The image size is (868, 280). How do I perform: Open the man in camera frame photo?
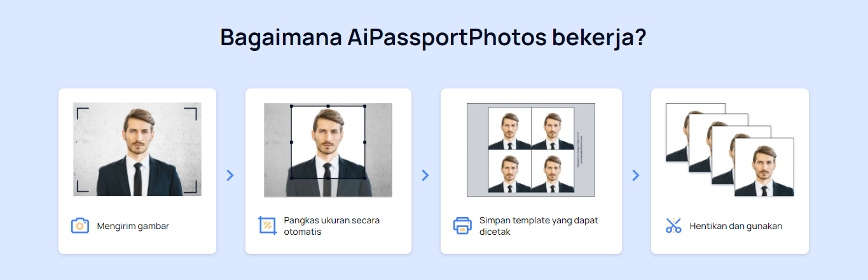click(137, 149)
